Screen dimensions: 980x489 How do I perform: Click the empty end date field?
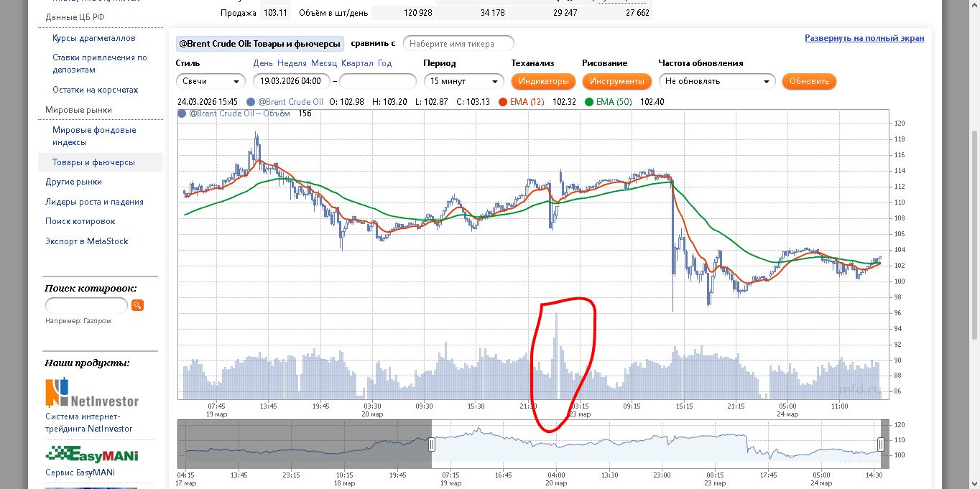[378, 81]
